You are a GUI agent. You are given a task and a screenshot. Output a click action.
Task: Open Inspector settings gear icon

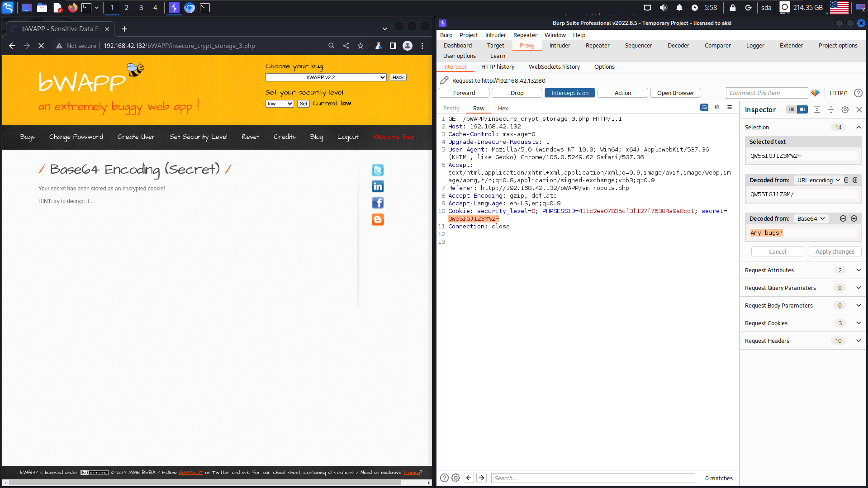(x=845, y=109)
